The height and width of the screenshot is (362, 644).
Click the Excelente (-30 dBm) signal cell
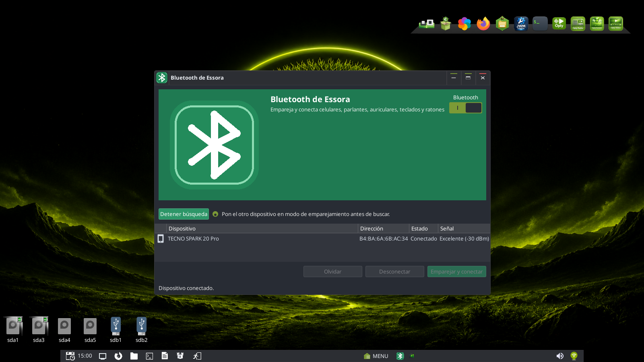464,239
